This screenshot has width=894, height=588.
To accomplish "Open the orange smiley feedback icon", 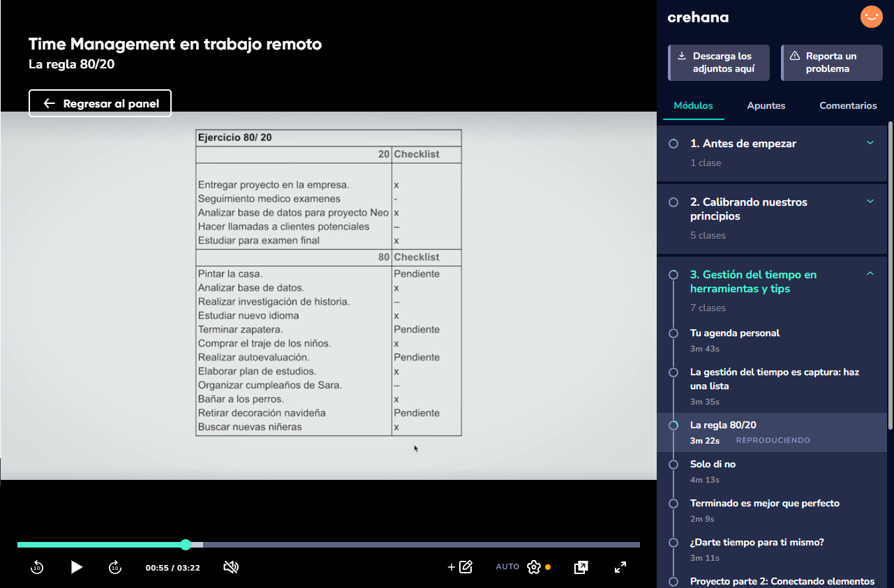I will [871, 17].
